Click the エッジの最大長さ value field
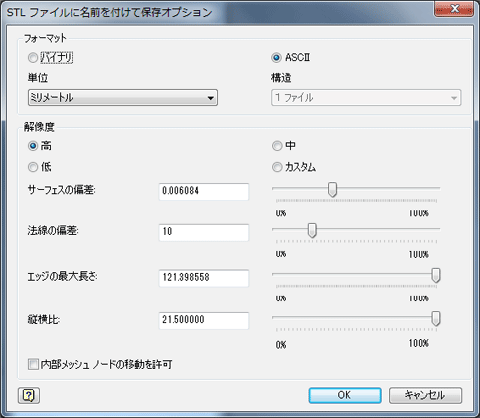480x418 pixels. (x=204, y=278)
